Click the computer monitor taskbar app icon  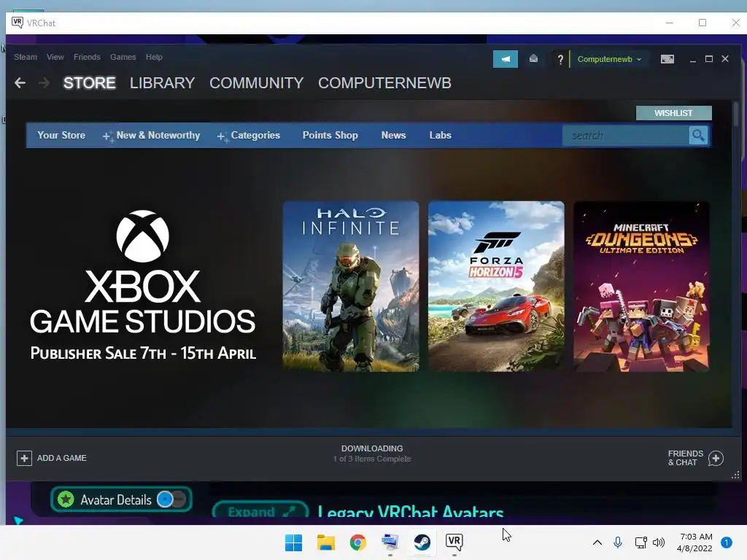coord(390,542)
